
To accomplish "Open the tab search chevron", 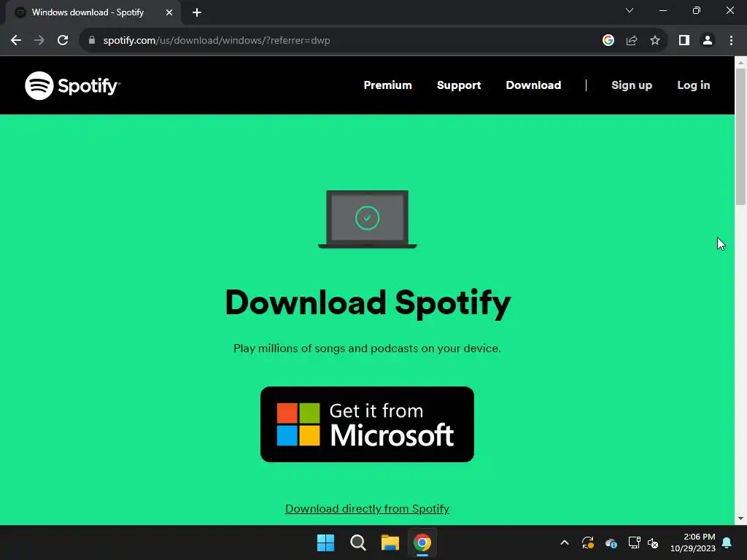I will [630, 10].
